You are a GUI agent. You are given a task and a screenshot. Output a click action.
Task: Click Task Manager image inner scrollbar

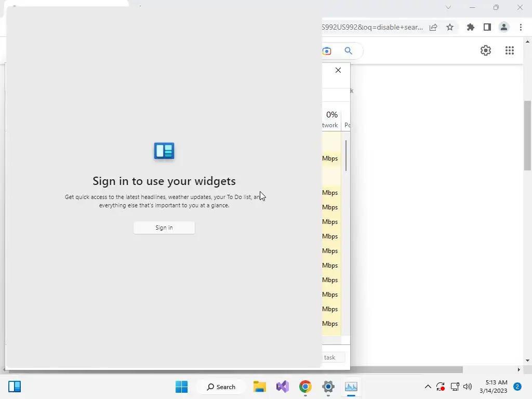tap(345, 156)
